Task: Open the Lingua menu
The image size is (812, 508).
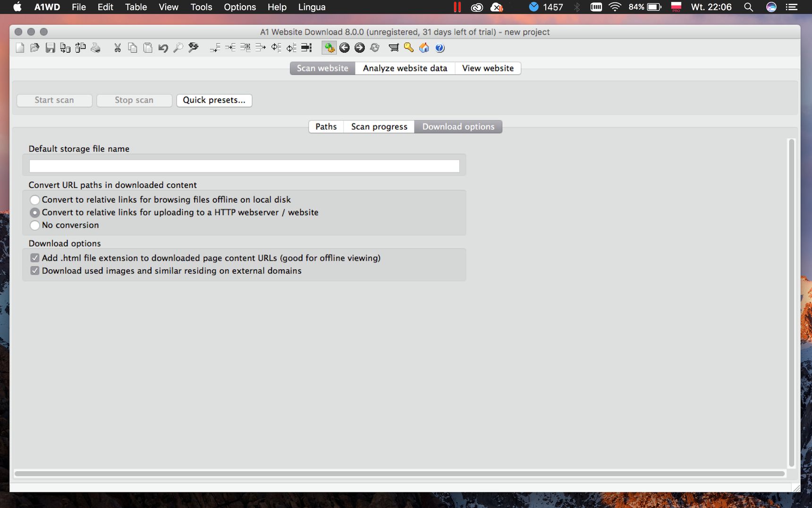Action: (x=312, y=7)
